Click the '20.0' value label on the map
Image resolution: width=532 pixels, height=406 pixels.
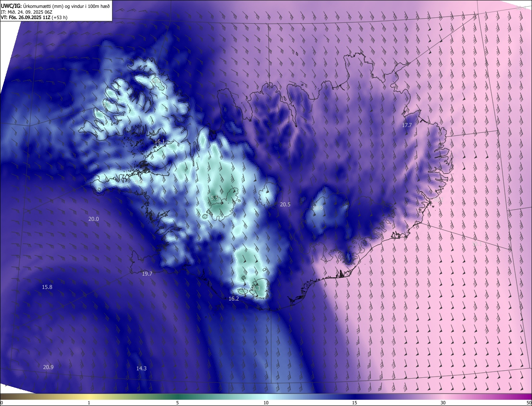point(94,219)
